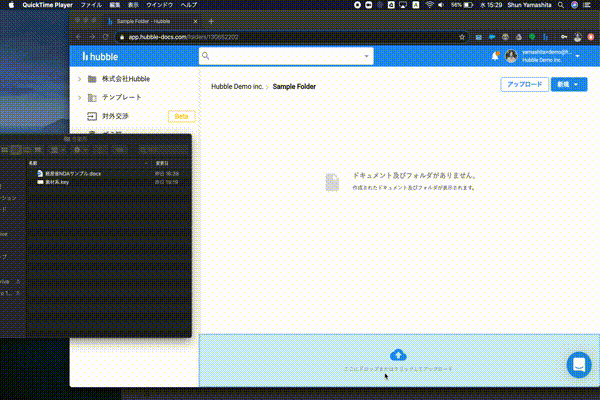Open the ファイル menu
This screenshot has width=600, height=400.
(x=91, y=5)
